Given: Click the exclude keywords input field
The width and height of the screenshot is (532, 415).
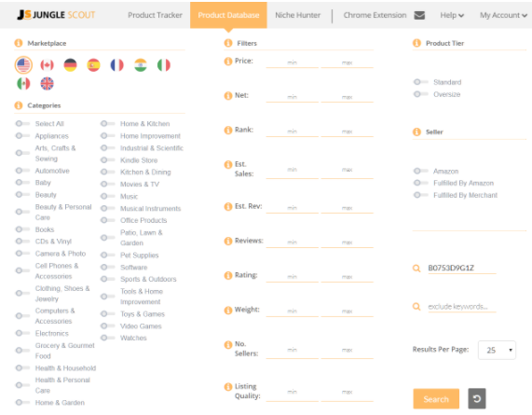Looking at the screenshot, I should point(462,307).
